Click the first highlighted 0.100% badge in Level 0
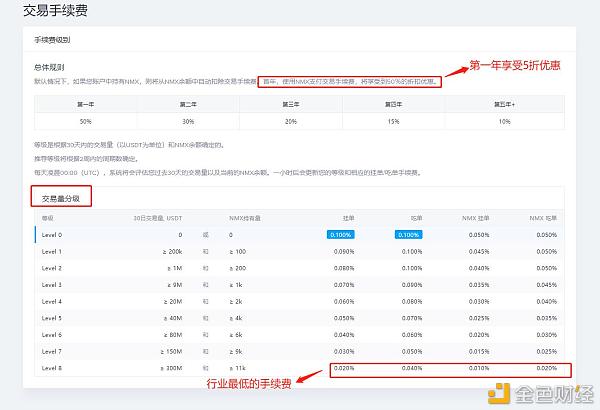 341,235
